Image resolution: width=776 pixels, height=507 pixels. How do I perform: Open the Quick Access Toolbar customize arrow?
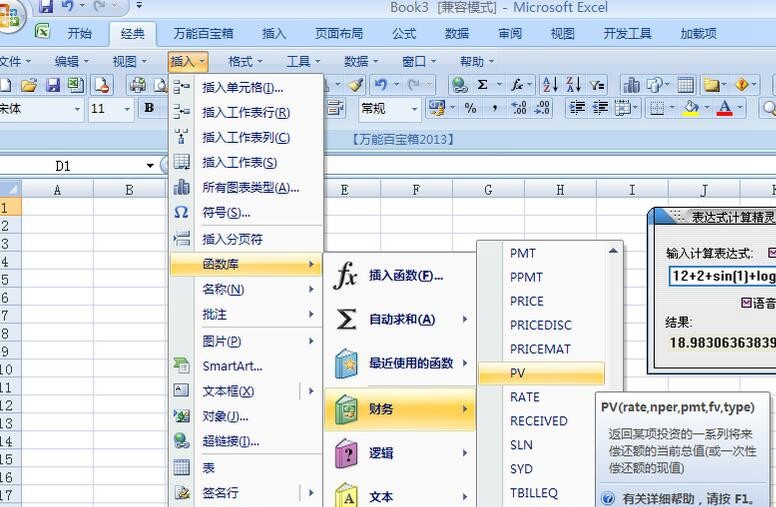click(x=139, y=6)
